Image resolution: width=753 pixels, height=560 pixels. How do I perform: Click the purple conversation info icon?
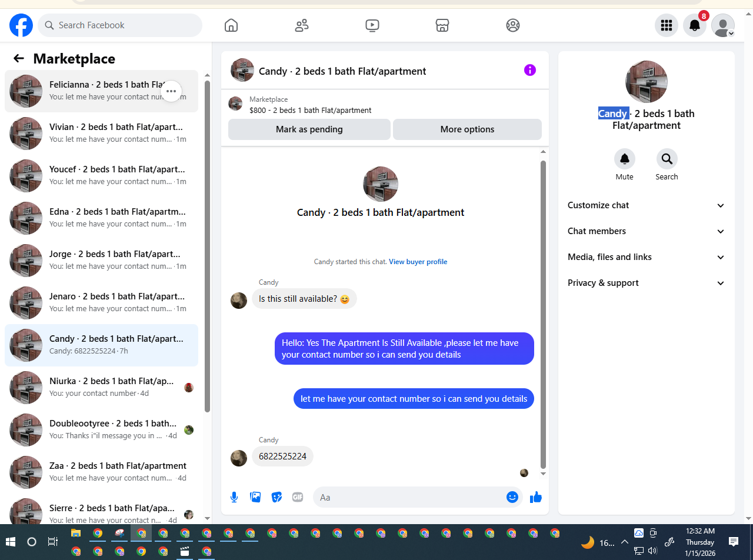coord(530,71)
